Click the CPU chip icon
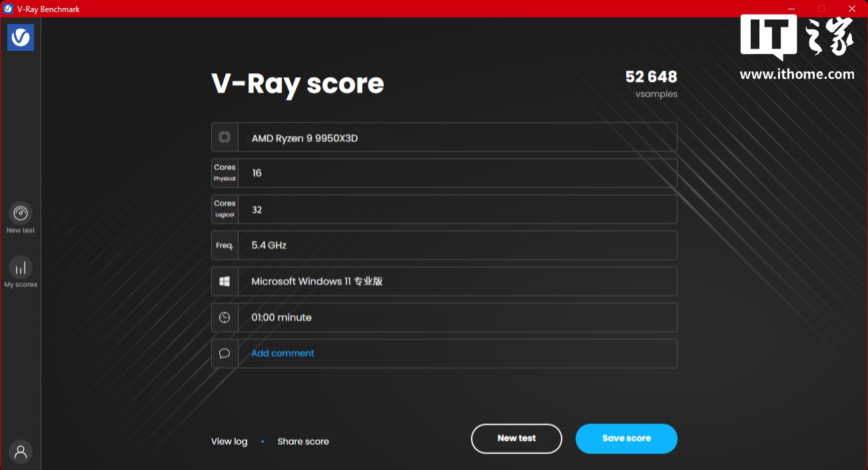 pyautogui.click(x=224, y=137)
